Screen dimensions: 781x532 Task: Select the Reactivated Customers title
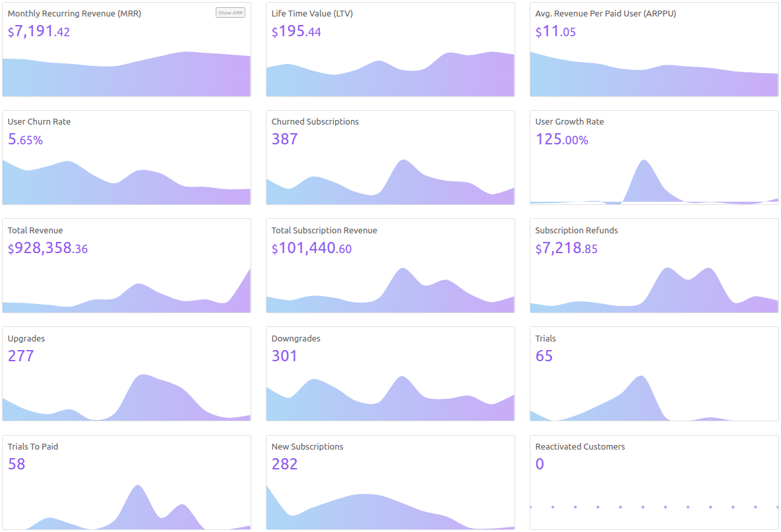(x=580, y=446)
